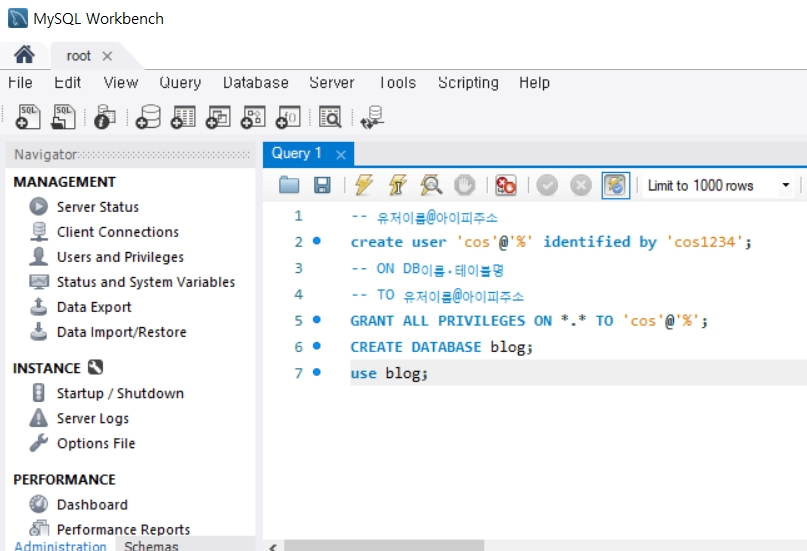807x551 pixels.
Task: Open the Scripting menu
Action: (468, 83)
